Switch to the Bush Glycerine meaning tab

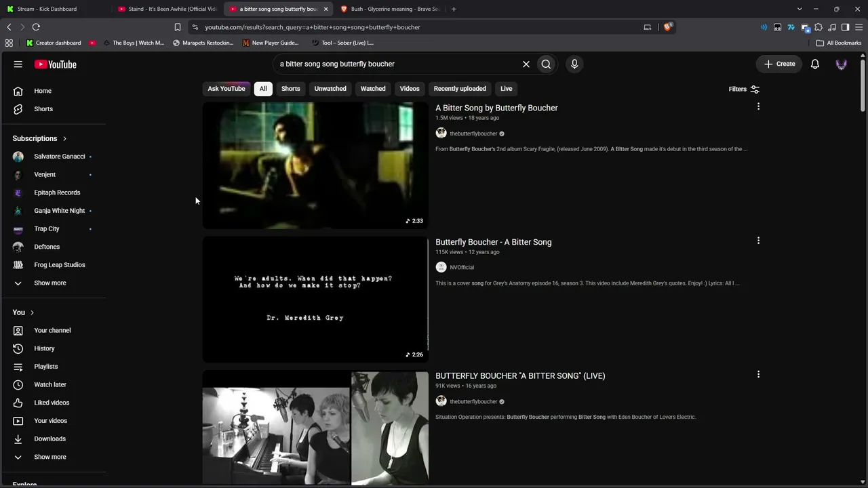[x=390, y=9]
